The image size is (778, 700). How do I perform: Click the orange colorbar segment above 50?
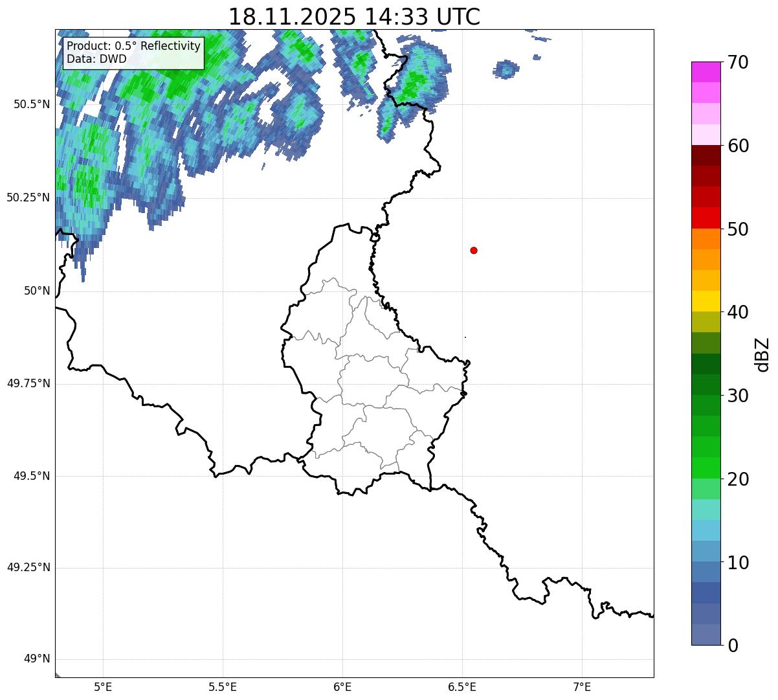pyautogui.click(x=706, y=239)
